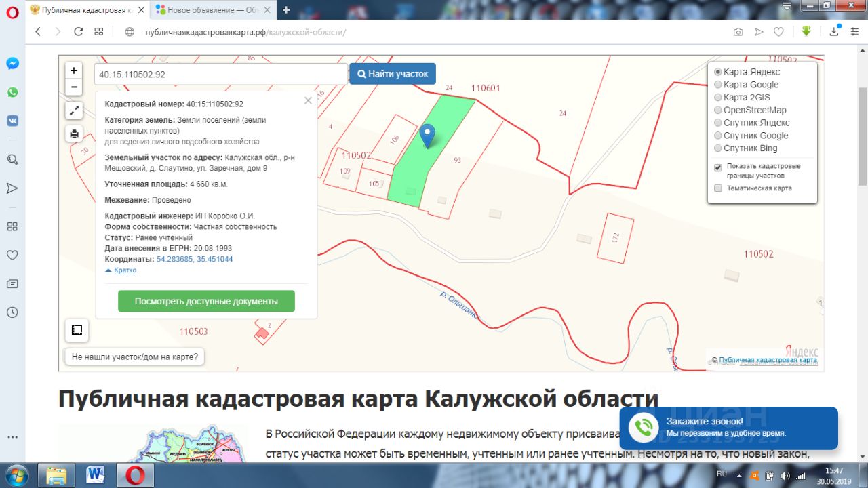The height and width of the screenshot is (488, 868).
Task: Open the personal news arrow icon in sidebar
Action: (12, 188)
